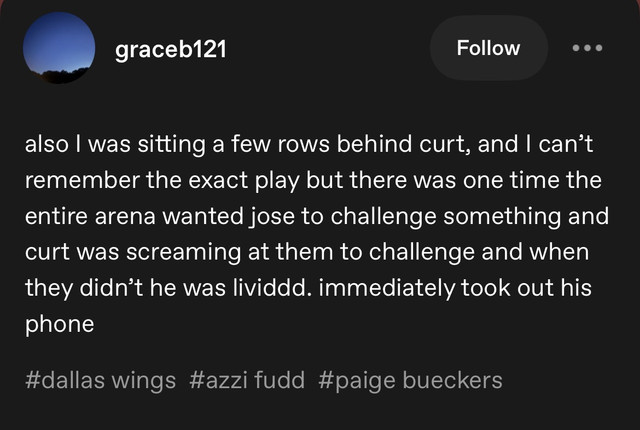Viewport: 640px width, 430px height.
Task: Select the word 'wings' in the first hashtag
Action: pos(144,381)
